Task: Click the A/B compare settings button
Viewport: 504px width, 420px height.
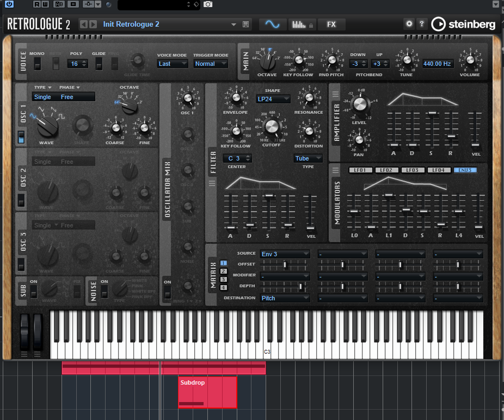Action: pos(59,4)
